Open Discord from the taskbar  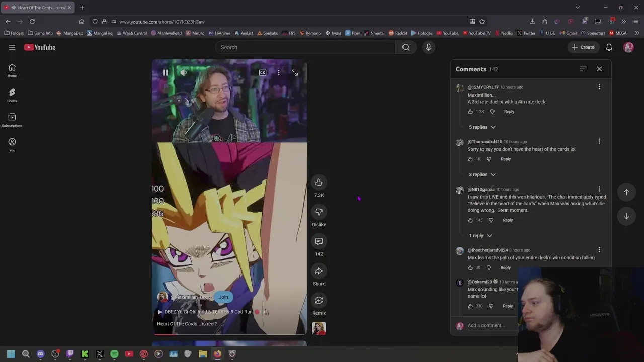point(41,354)
